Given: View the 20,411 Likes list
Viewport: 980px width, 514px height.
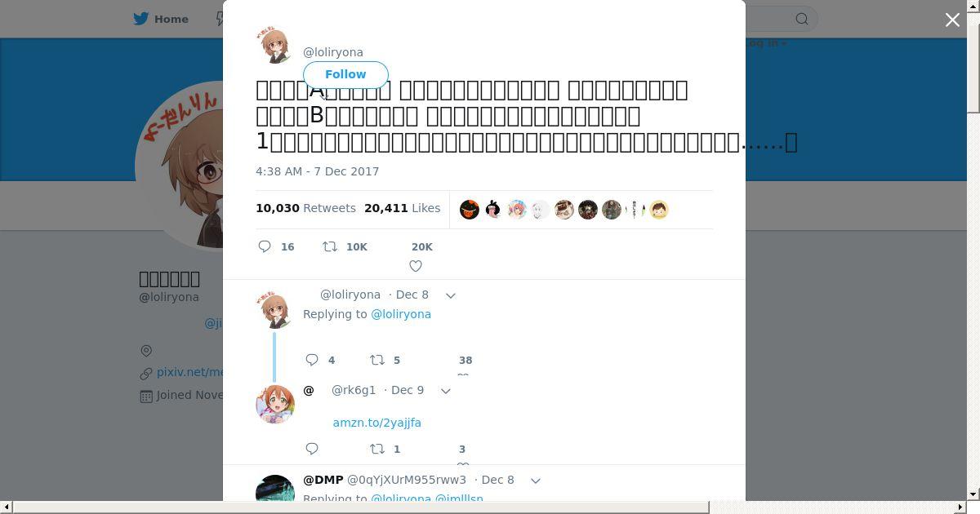Looking at the screenshot, I should coord(403,208).
